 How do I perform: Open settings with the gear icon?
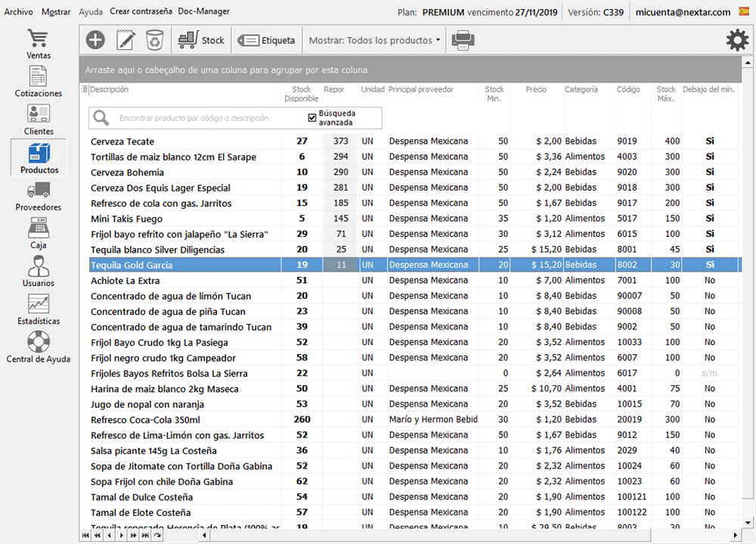(737, 40)
